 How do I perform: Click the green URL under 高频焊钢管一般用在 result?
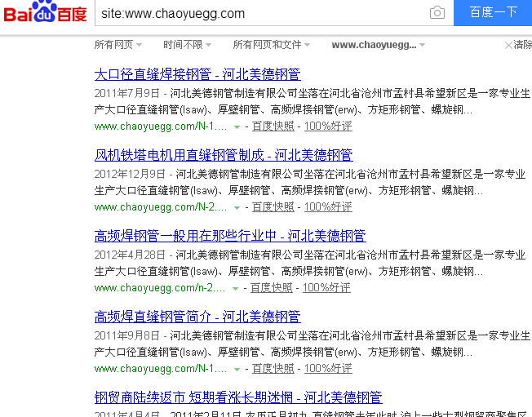[159, 288]
